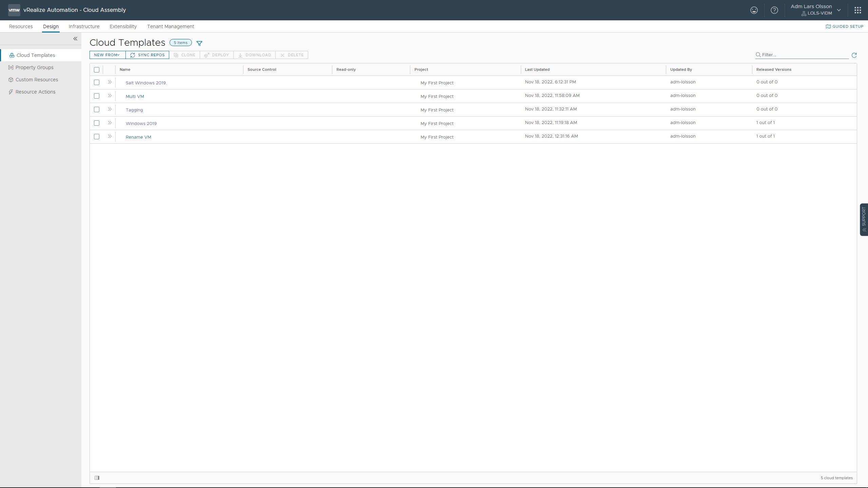Click into the Filter search field
Screen dimensions: 868x488
pos(802,55)
